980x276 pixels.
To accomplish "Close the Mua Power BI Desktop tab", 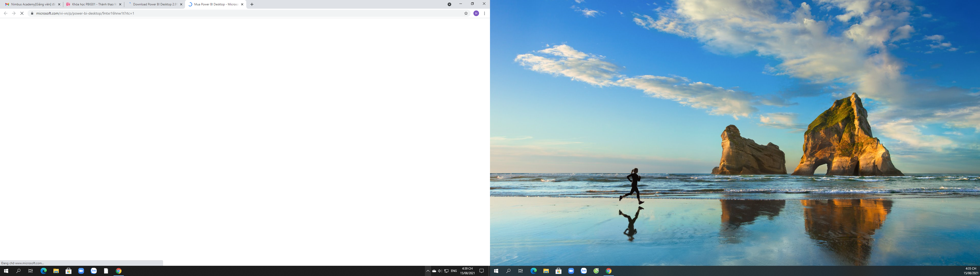I will coord(242,4).
